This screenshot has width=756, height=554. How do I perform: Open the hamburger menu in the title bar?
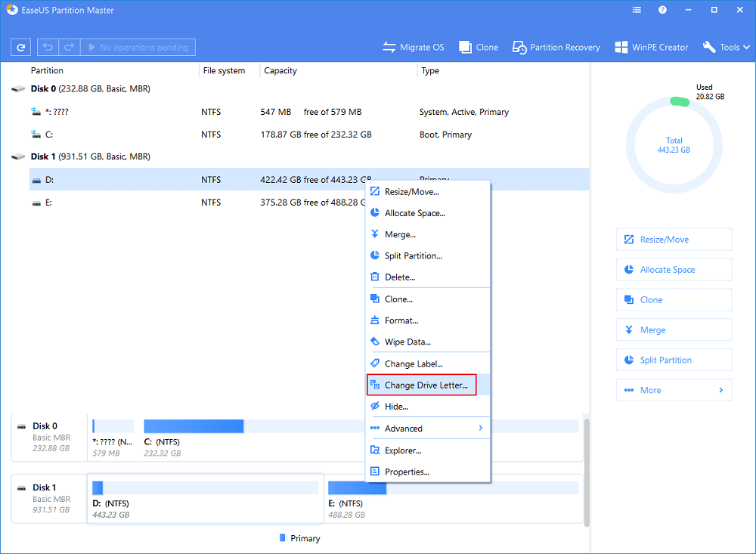tap(636, 10)
